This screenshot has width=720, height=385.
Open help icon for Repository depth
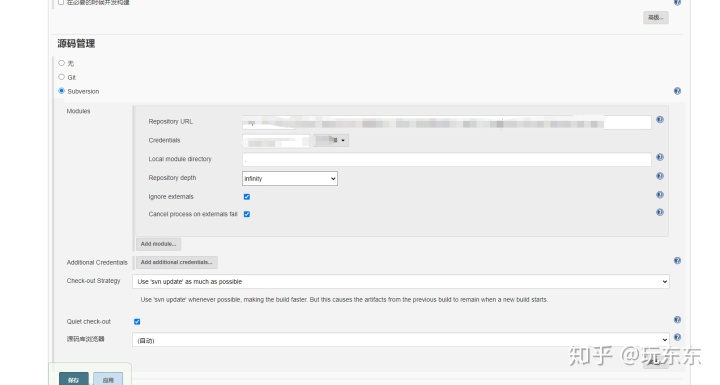(x=660, y=176)
